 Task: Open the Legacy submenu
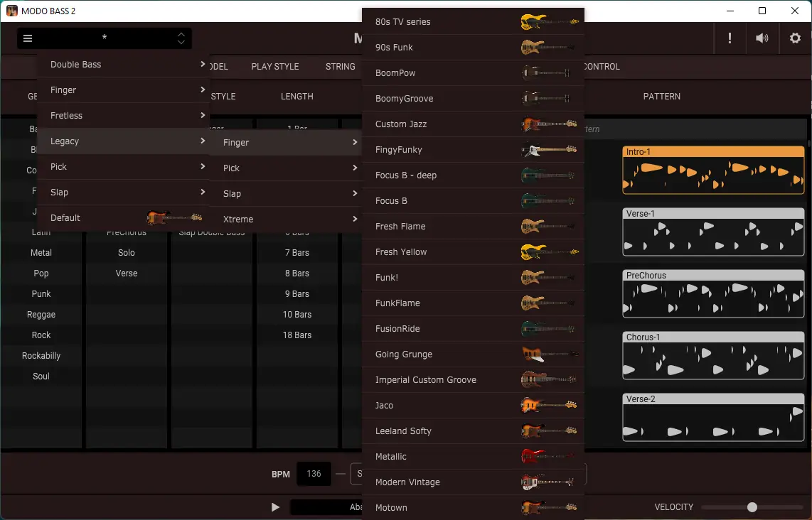123,141
